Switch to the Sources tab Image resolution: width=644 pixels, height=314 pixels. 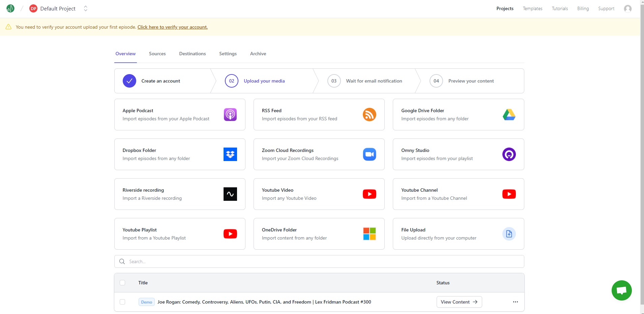click(157, 54)
